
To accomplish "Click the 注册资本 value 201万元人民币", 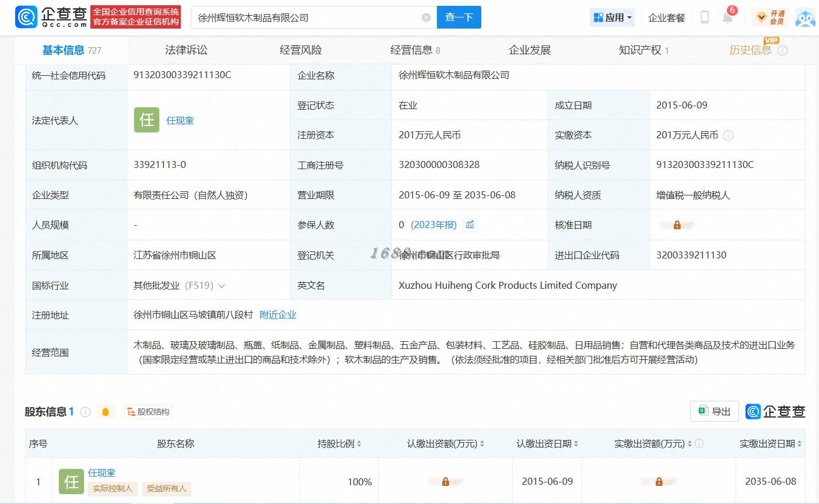I will click(x=430, y=135).
